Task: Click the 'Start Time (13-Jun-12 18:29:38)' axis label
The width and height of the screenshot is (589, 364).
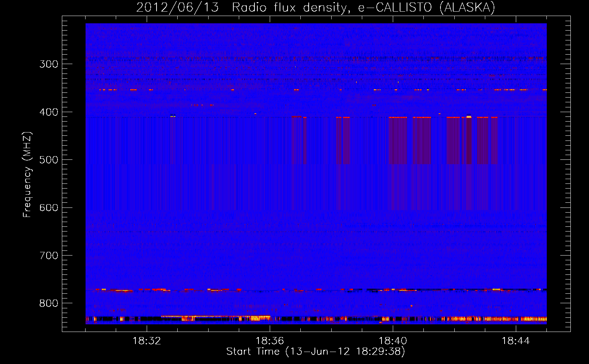Action: coord(316,352)
